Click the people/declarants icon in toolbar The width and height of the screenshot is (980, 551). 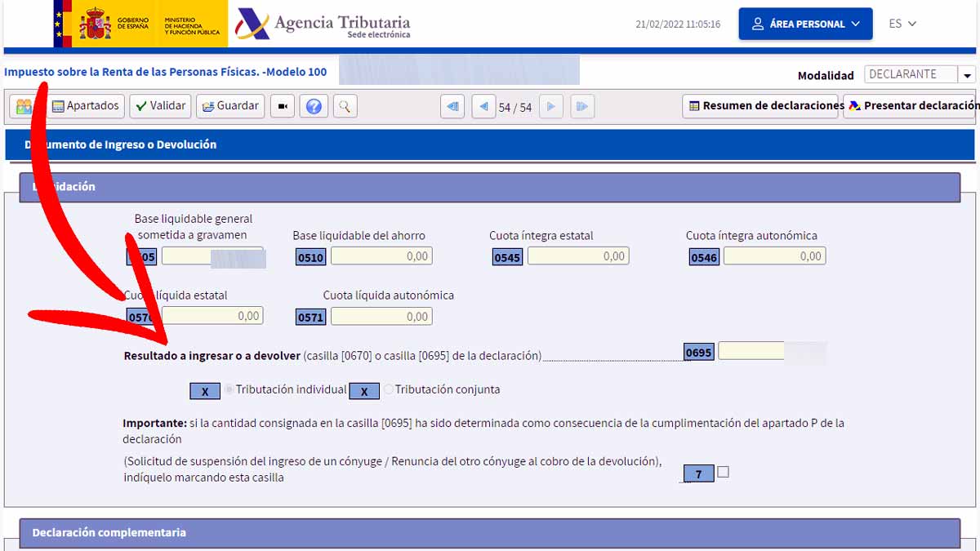pyautogui.click(x=24, y=106)
